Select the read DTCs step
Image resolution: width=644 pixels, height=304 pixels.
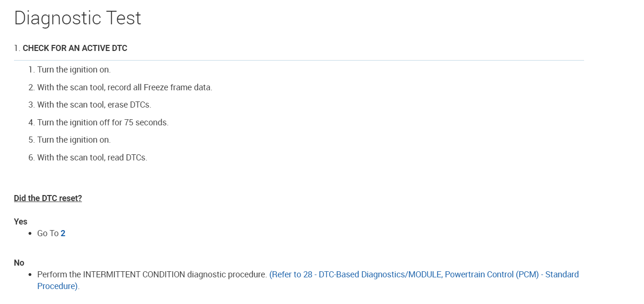coord(92,158)
